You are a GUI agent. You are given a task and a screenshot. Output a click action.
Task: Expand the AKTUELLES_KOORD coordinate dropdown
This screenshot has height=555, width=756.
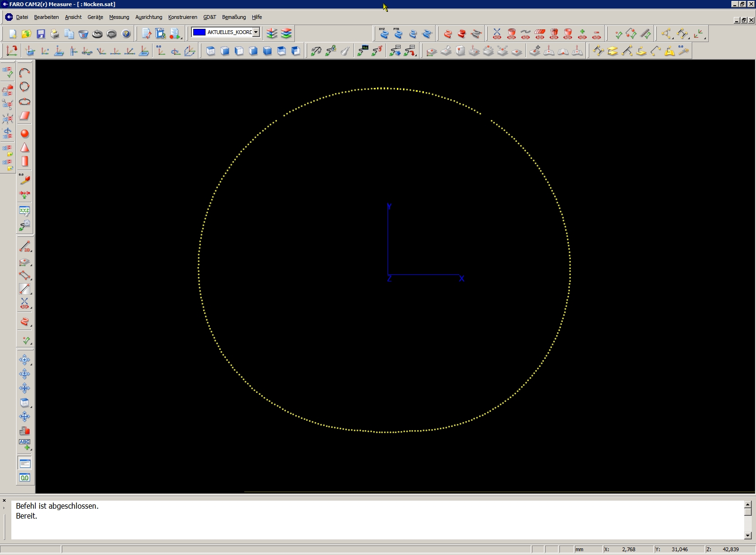pos(256,32)
